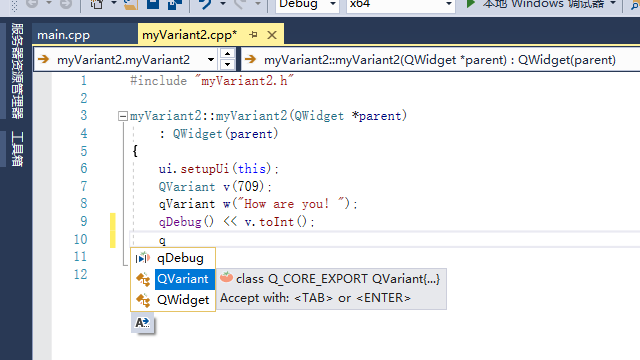The height and width of the screenshot is (360, 640).
Task: Click the Undo arrow icon
Action: point(205,4)
